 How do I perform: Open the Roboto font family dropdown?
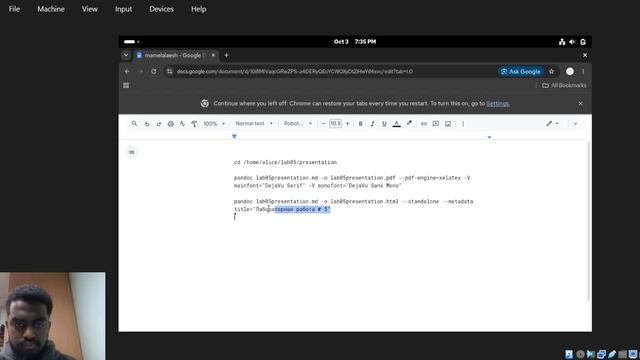pos(298,124)
